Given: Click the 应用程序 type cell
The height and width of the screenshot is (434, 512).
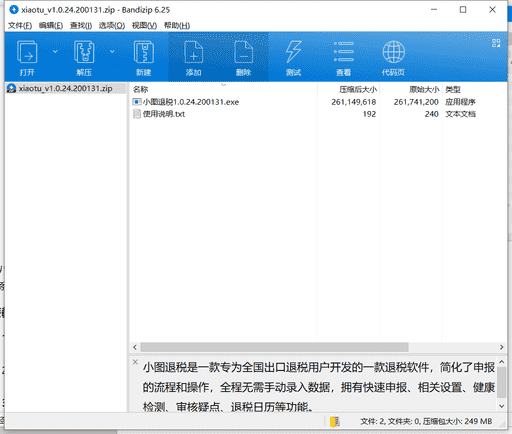Looking at the screenshot, I should tap(460, 102).
